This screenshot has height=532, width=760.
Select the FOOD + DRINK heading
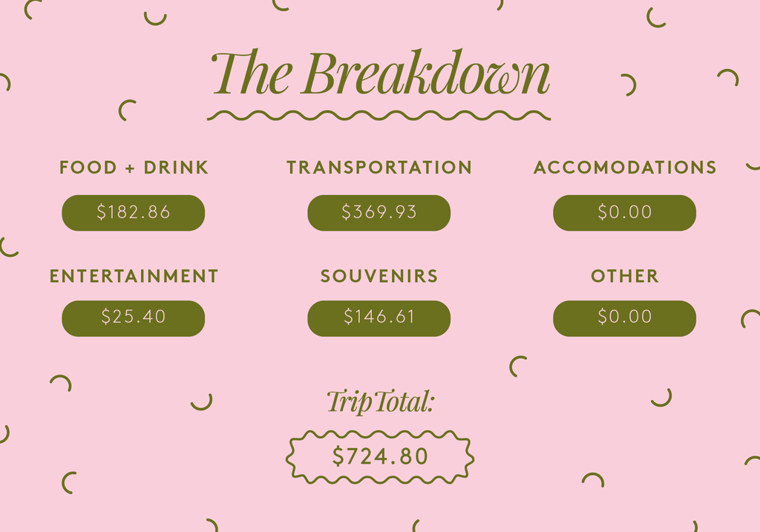click(134, 168)
